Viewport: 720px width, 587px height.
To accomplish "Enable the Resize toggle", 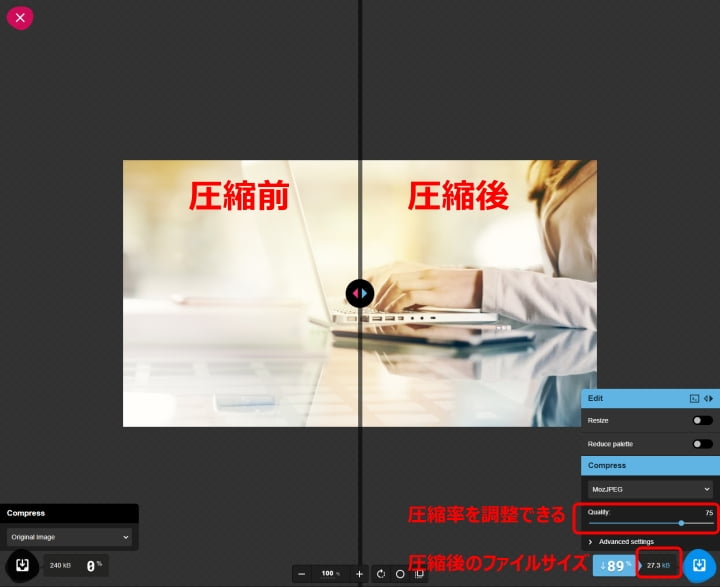I will [x=702, y=420].
